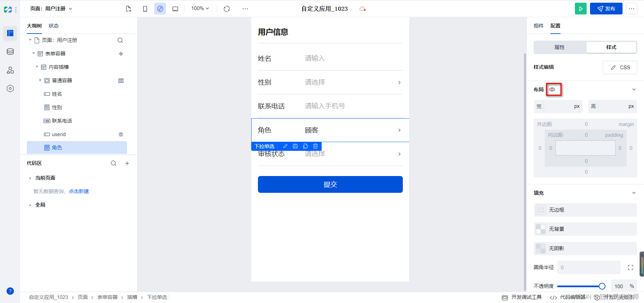644x303 pixels.
Task: Open 开发调试工具 in the status bar
Action: [522, 297]
